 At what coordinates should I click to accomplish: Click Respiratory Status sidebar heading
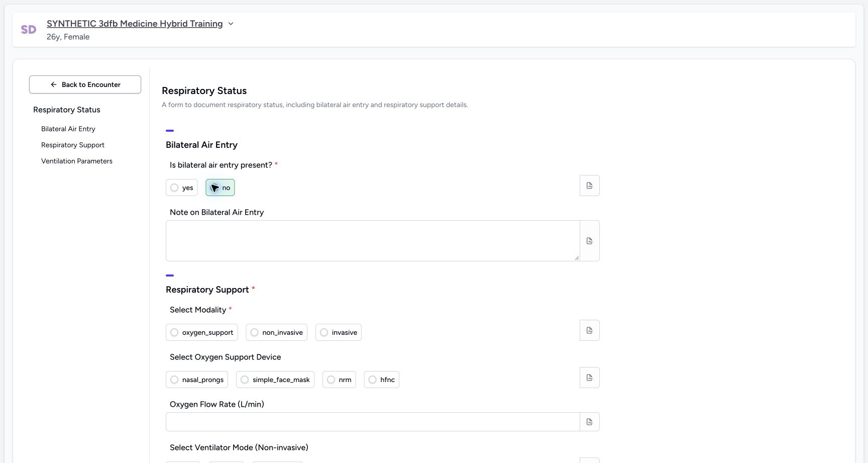point(67,110)
